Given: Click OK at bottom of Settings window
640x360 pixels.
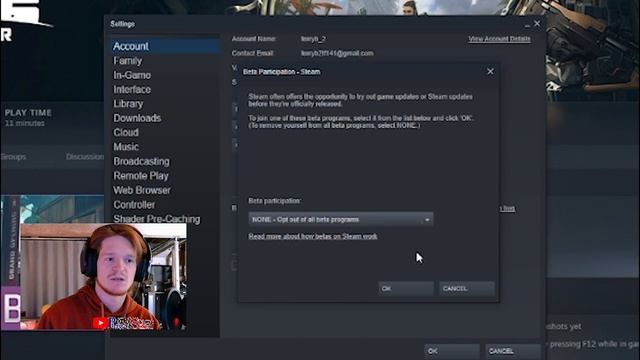Looking at the screenshot, I should (452, 351).
